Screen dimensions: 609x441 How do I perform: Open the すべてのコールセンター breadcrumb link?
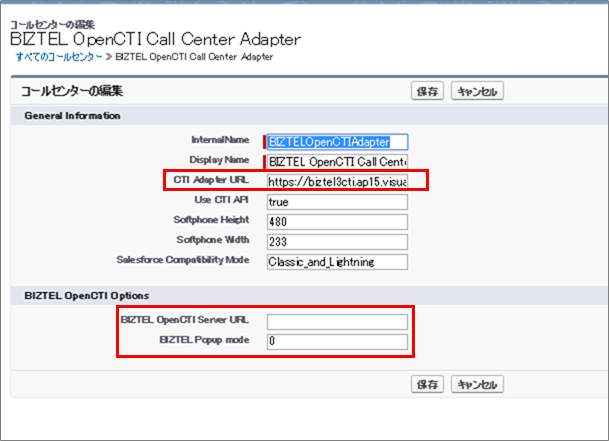pos(59,57)
